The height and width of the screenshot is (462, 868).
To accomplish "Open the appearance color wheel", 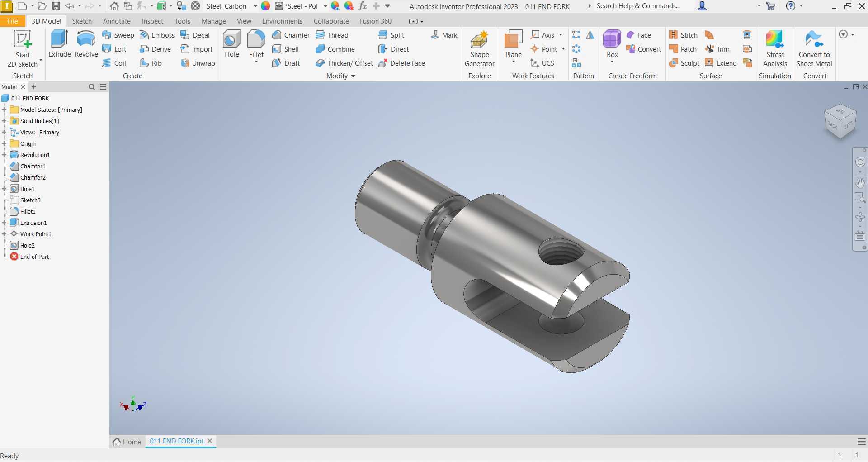I will click(265, 6).
